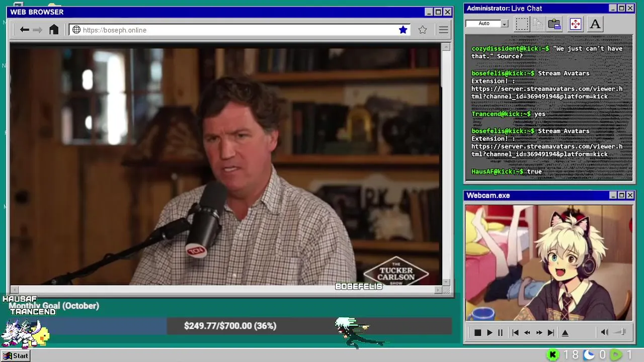Click the first streamavatars link from bosefelis
Screen dimensions: 644x362
(x=547, y=93)
